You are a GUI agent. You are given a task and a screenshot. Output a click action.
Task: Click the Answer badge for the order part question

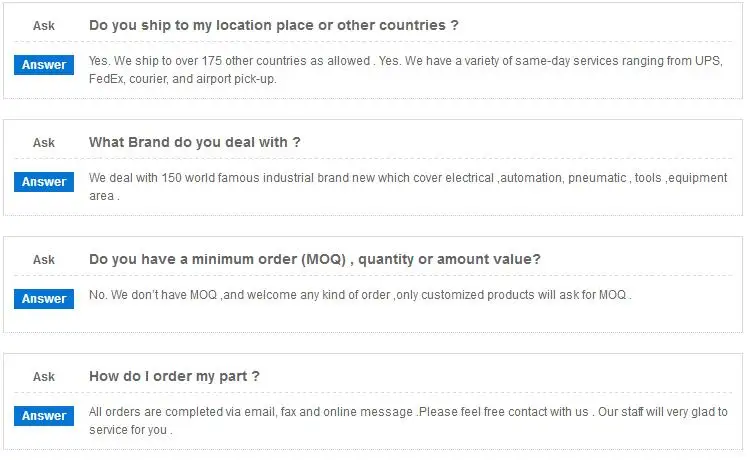coord(44,416)
